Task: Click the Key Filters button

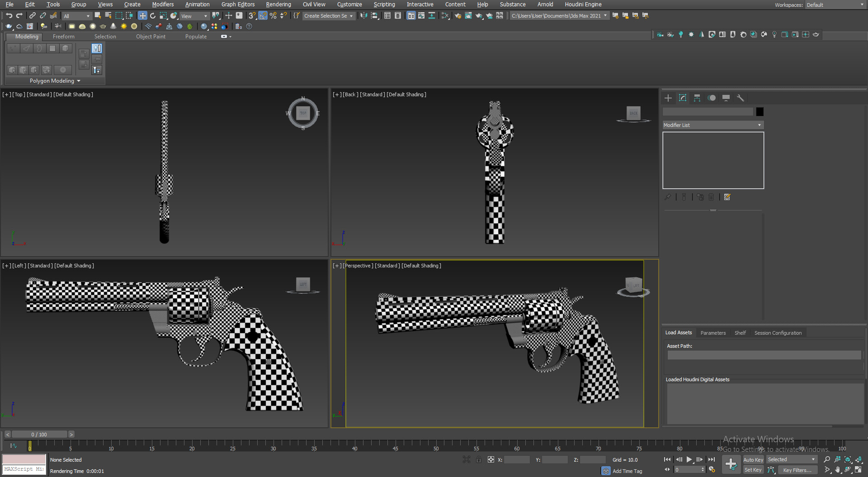Action: [x=797, y=470]
